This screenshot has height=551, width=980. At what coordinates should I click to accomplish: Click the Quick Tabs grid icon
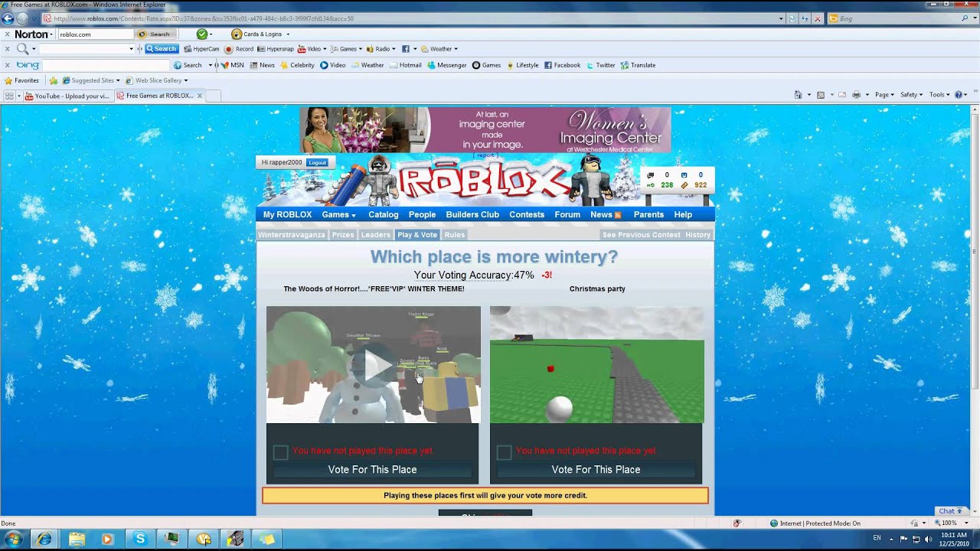point(9,96)
